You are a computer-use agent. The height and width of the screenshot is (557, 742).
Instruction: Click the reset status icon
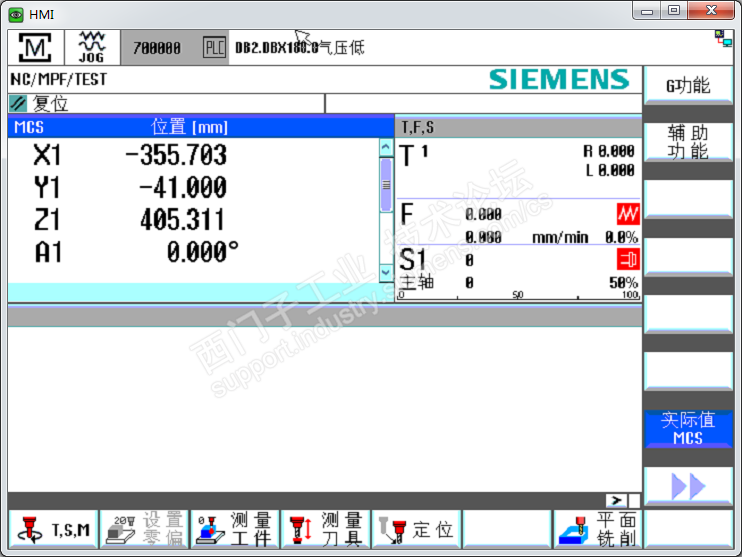click(x=18, y=103)
